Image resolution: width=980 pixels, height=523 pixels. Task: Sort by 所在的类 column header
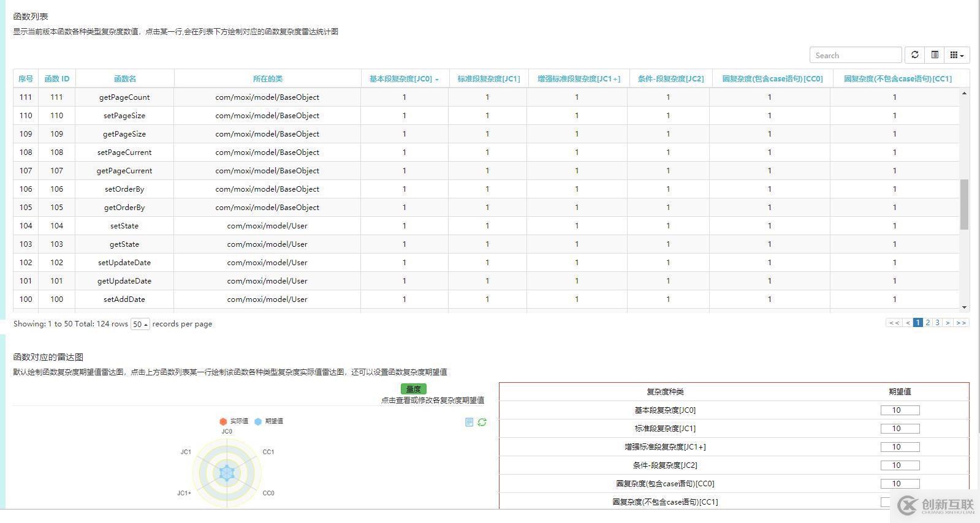(x=268, y=78)
